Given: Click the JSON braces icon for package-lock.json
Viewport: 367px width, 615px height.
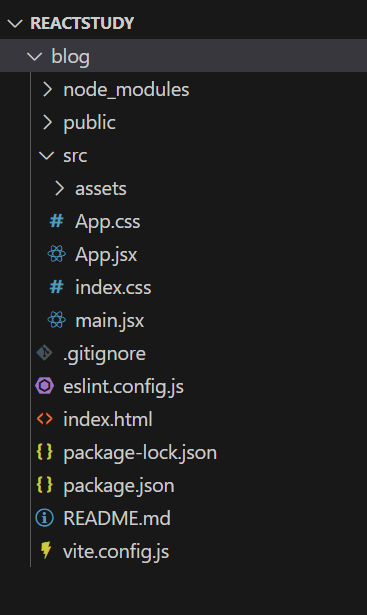Looking at the screenshot, I should (44, 452).
